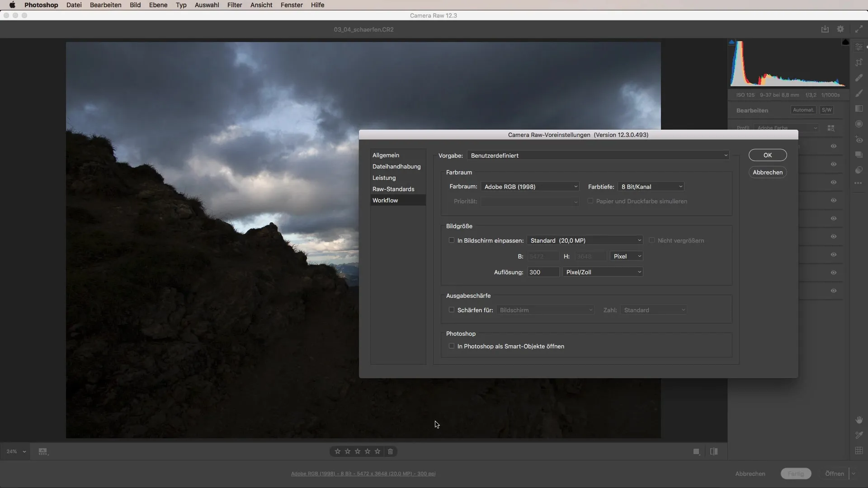Select the Graduated Filter tool
This screenshot has height=488, width=868.
pyautogui.click(x=859, y=108)
